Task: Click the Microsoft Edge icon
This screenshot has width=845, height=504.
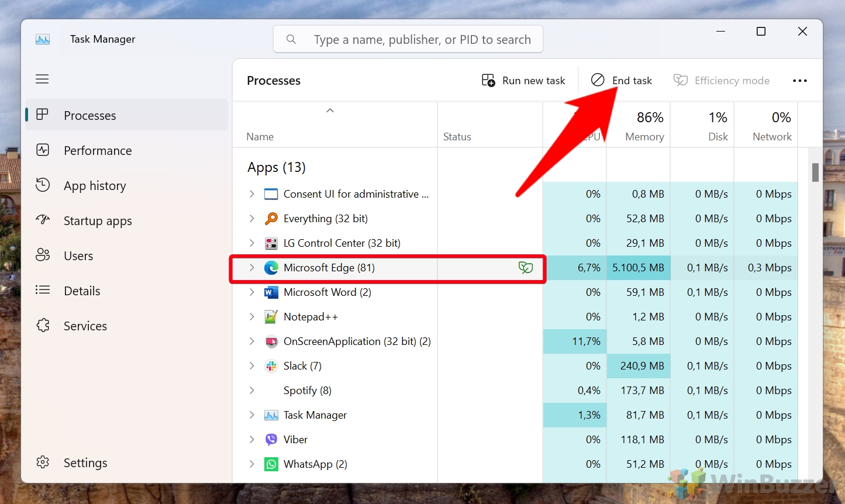Action: point(271,268)
